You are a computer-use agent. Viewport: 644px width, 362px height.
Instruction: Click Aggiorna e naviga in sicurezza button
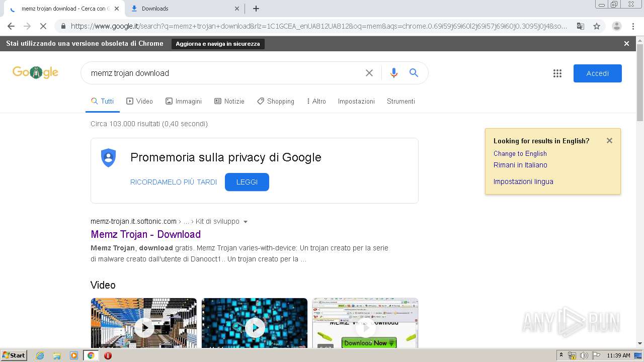coord(218,44)
